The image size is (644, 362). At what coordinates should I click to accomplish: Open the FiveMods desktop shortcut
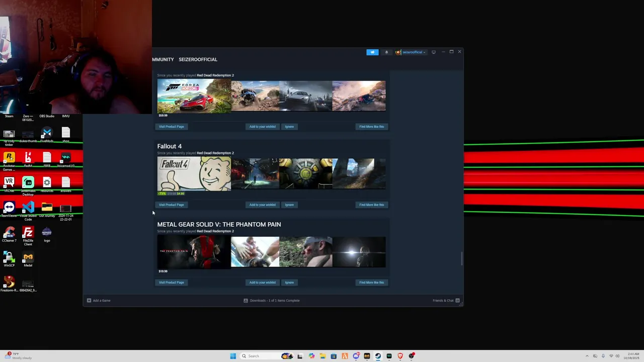[47, 135]
